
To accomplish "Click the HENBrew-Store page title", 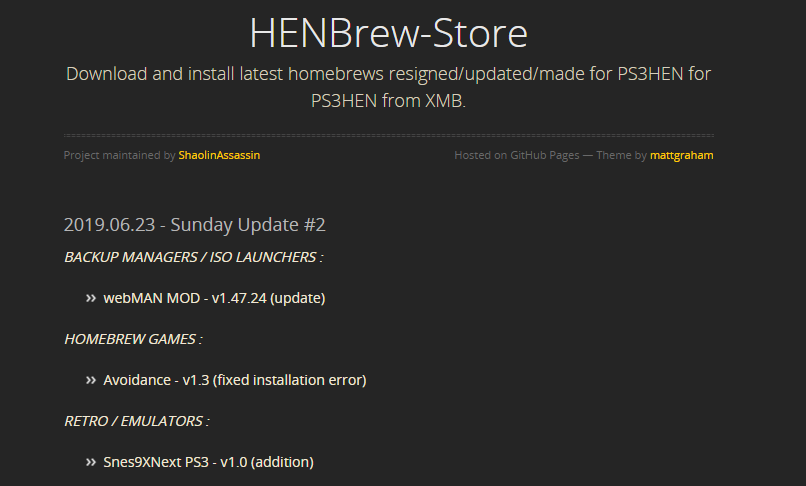I will tap(389, 33).
